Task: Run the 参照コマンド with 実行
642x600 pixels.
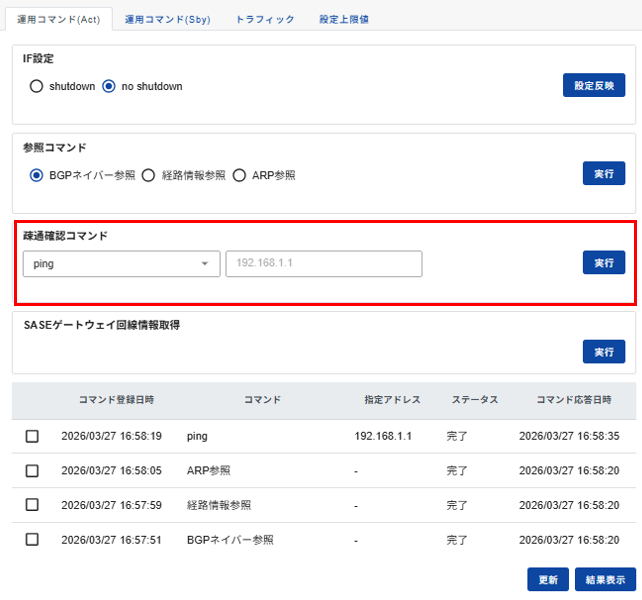Action: [x=603, y=174]
